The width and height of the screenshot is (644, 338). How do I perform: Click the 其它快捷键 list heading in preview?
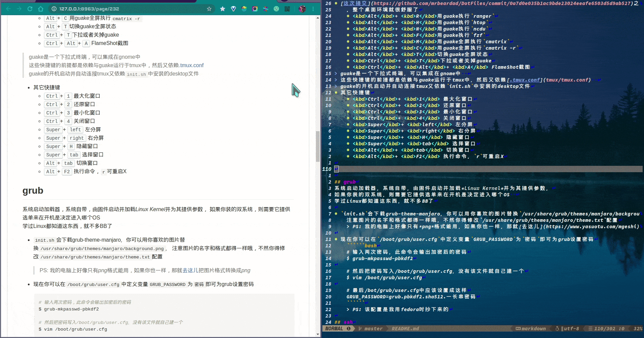pos(47,87)
